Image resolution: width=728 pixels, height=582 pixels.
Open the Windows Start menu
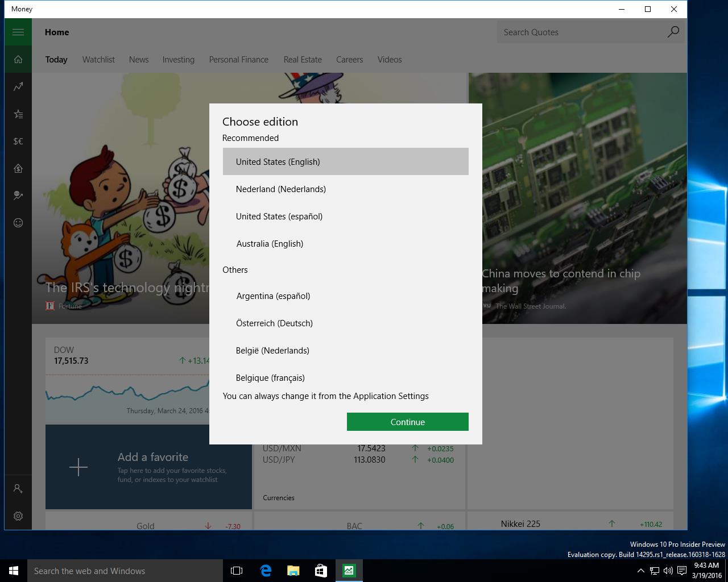click(14, 571)
